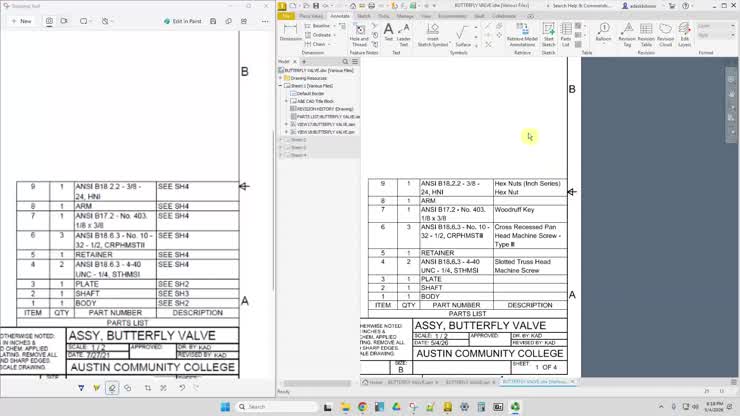
Task: Open the File tab in Inventor
Action: [286, 16]
